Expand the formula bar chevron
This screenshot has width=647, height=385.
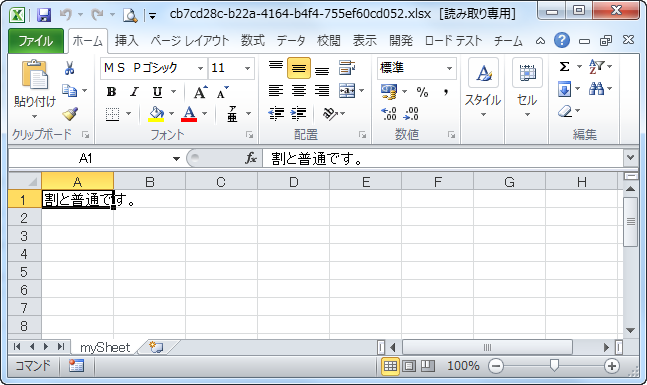tap(630, 158)
